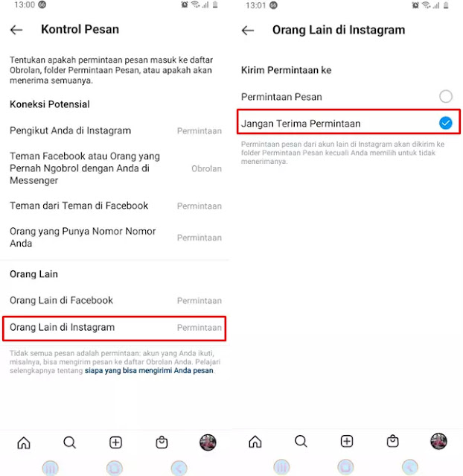Viewport: 463px width, 476px height.
Task: Open siapa yang bisa mengirimi Anda pesan link
Action: click(x=149, y=371)
